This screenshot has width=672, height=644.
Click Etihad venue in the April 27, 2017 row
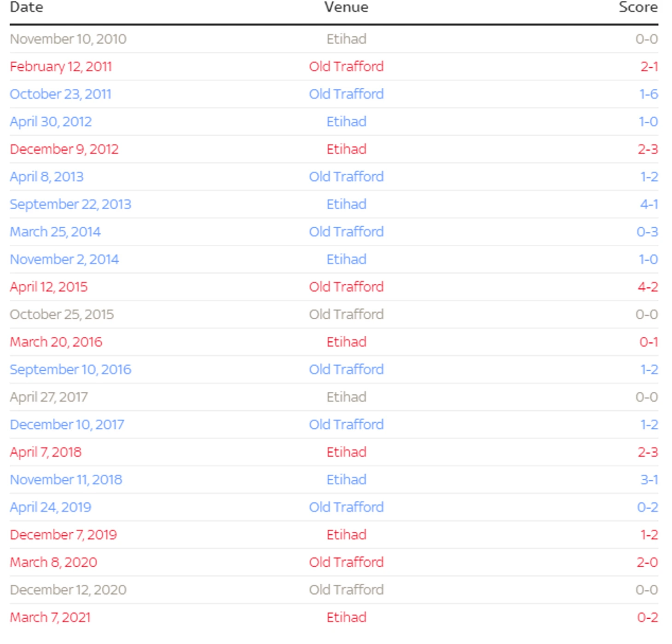(347, 397)
